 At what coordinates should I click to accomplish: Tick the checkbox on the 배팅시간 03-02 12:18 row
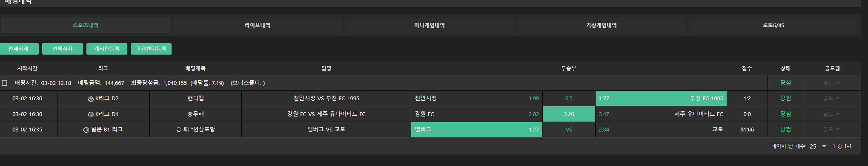coord(5,83)
